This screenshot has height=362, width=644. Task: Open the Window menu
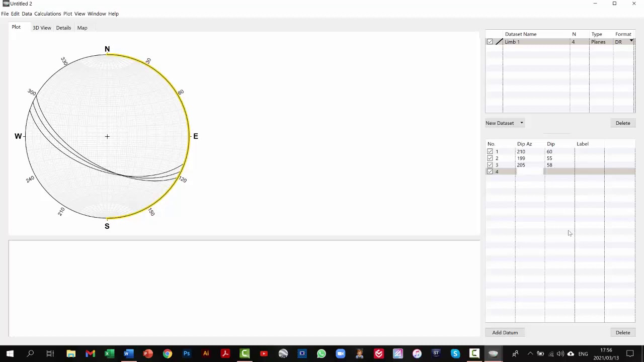[x=97, y=14]
